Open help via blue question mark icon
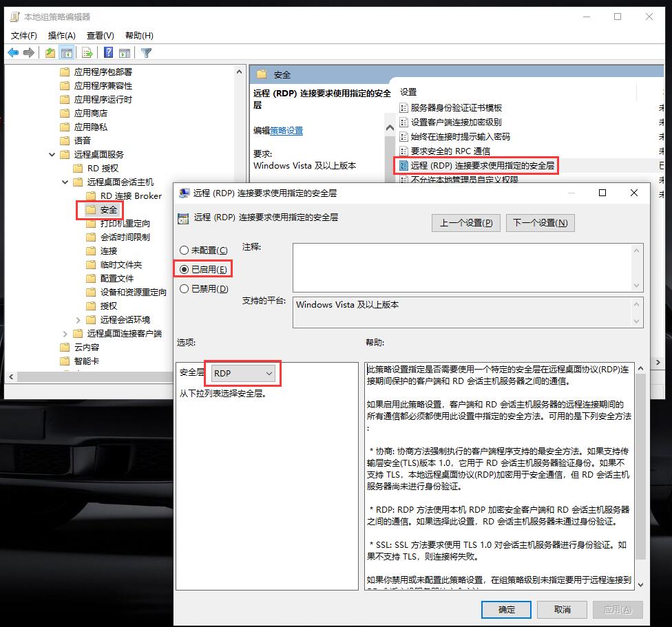The height and width of the screenshot is (627, 672). click(x=108, y=53)
